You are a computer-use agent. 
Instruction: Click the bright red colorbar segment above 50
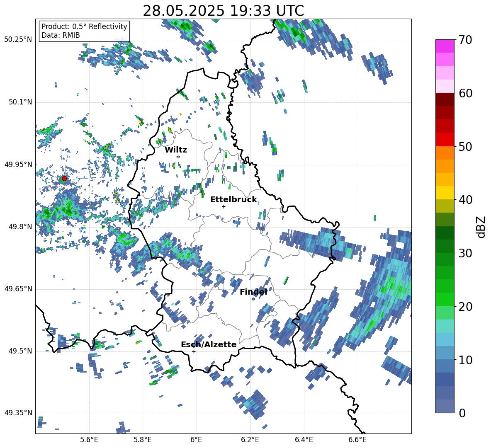point(445,140)
